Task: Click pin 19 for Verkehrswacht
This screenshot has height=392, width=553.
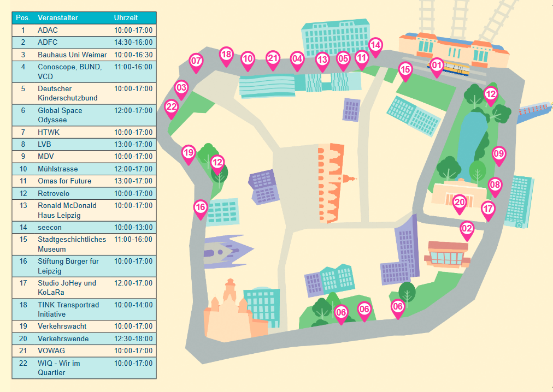Action: pyautogui.click(x=189, y=153)
